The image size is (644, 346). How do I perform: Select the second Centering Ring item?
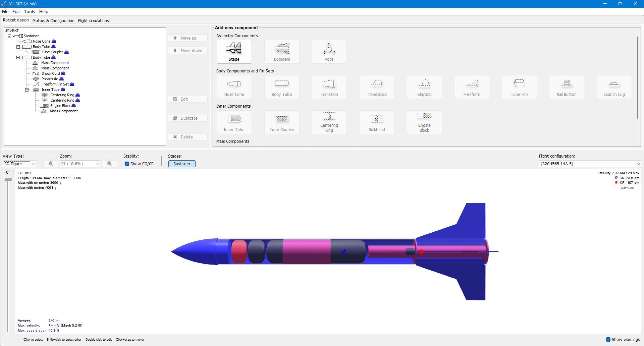coord(62,101)
